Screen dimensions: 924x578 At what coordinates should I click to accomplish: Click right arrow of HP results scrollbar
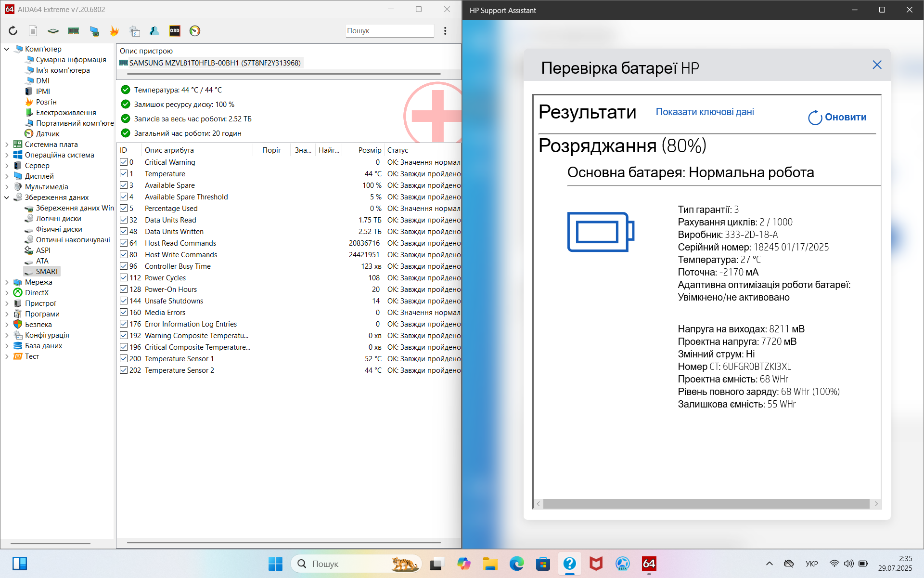[876, 504]
